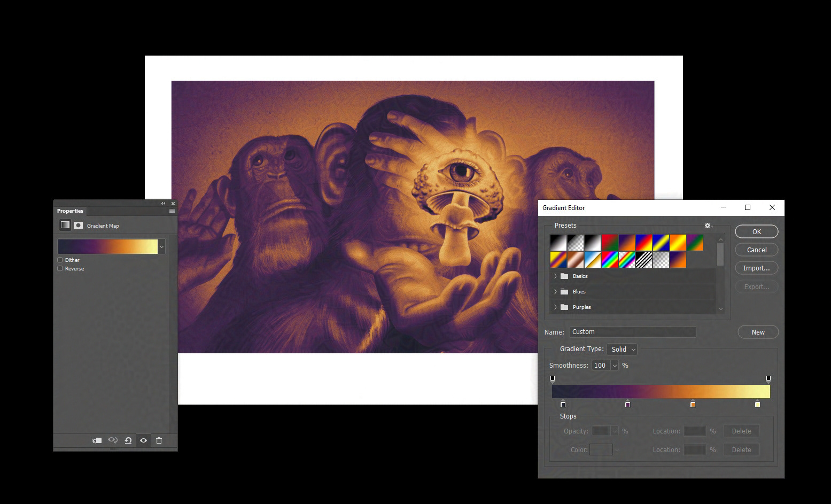This screenshot has height=504, width=831.
Task: Choose the transparent stripes gradient preset
Action: pyautogui.click(x=644, y=260)
